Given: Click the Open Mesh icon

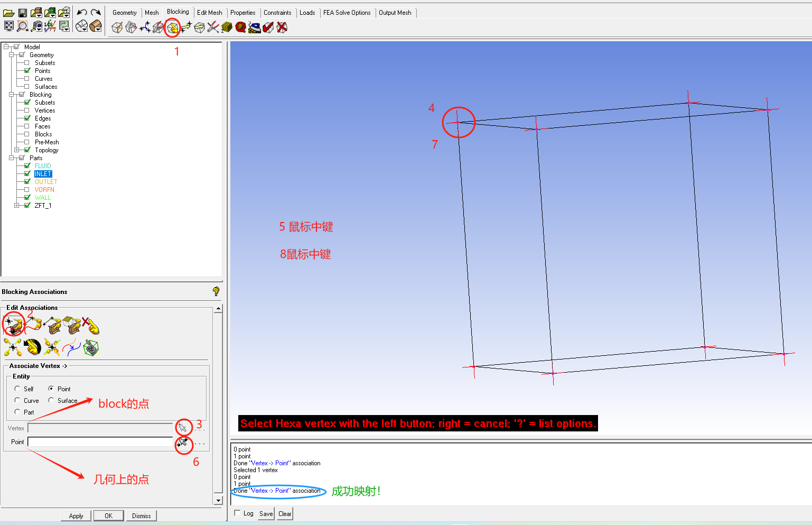Looking at the screenshot, I should pyautogui.click(x=50, y=13).
